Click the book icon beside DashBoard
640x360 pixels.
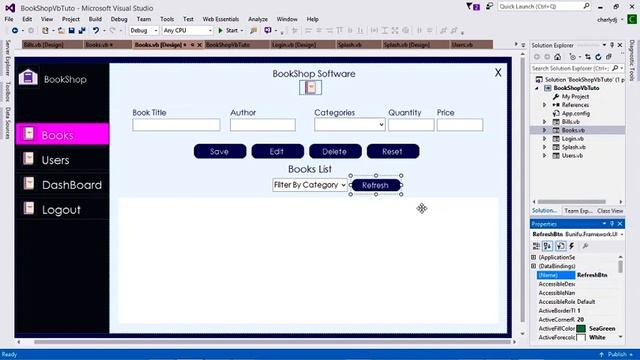point(29,183)
